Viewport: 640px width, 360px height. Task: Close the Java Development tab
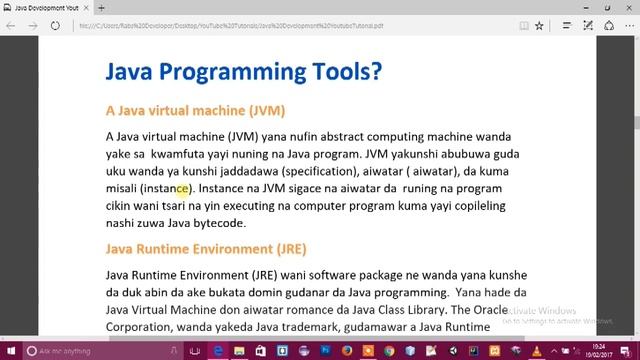point(86,8)
